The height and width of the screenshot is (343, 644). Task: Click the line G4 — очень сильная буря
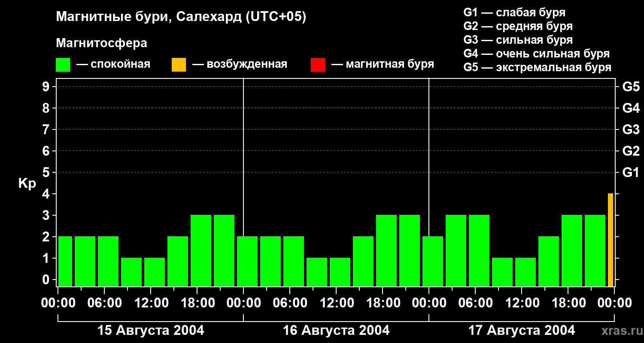click(x=536, y=54)
